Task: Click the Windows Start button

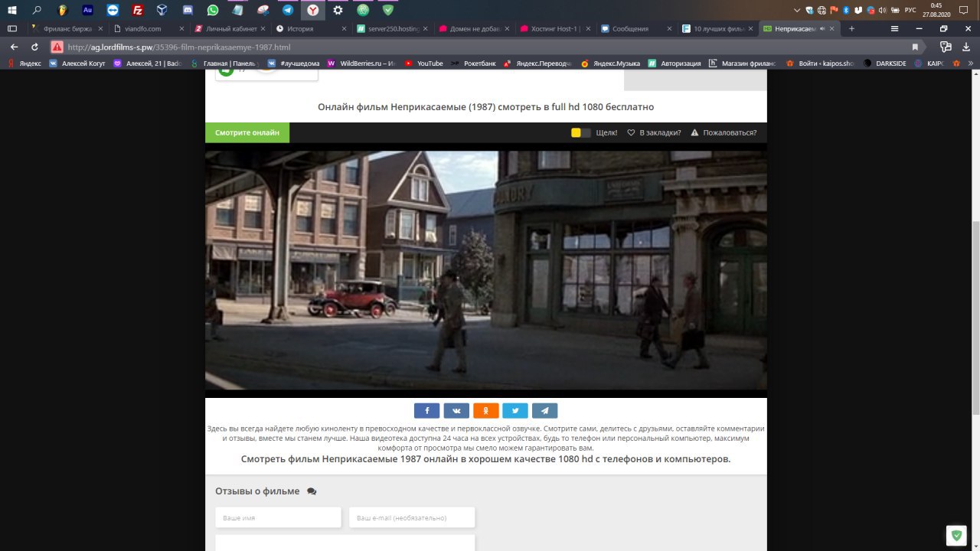Action: coord(12,10)
